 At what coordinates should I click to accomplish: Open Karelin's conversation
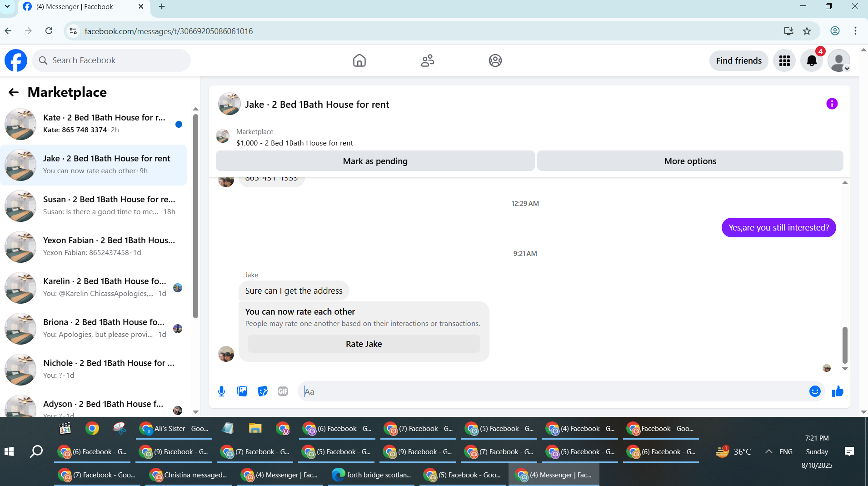pos(93,287)
